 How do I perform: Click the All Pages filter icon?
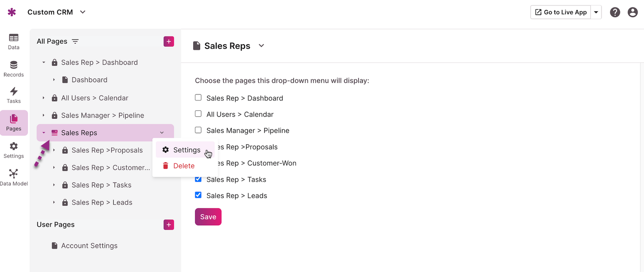[75, 41]
